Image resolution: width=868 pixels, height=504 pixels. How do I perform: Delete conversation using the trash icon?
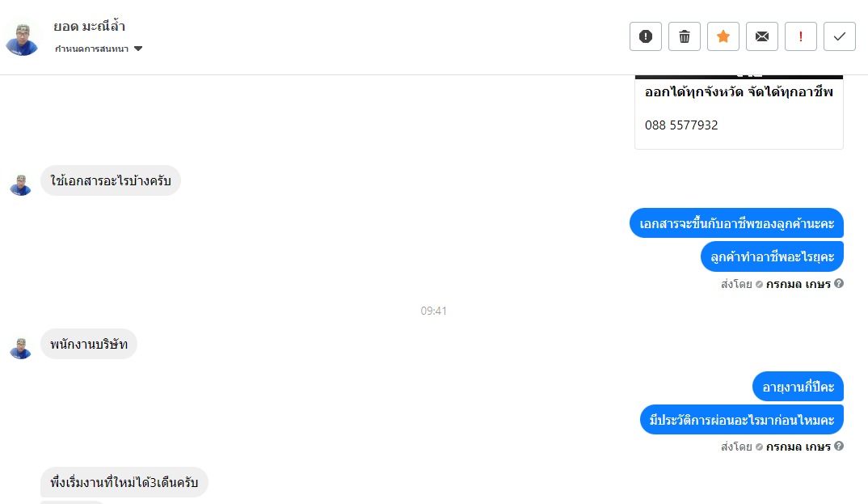pyautogui.click(x=685, y=36)
